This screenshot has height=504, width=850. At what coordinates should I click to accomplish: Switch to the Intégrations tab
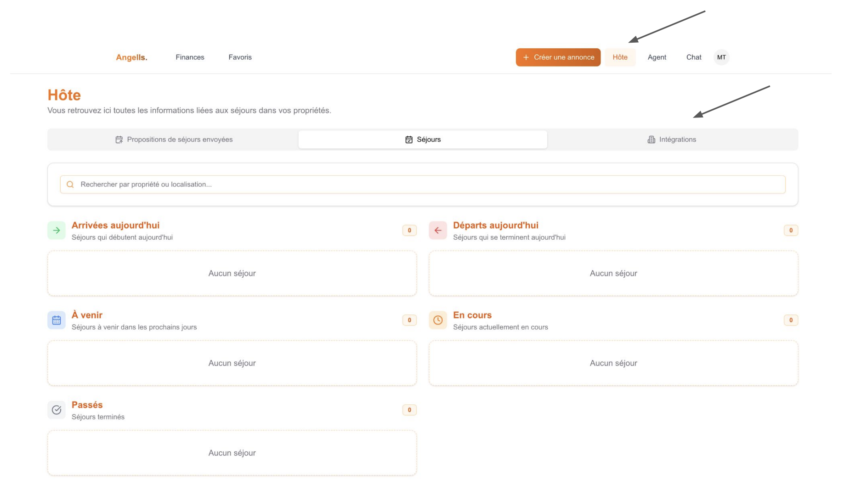[672, 140]
